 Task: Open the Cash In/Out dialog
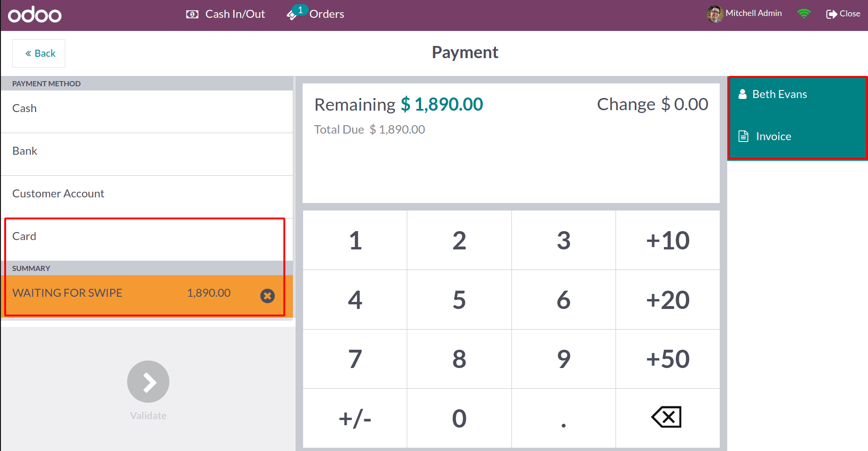[226, 14]
